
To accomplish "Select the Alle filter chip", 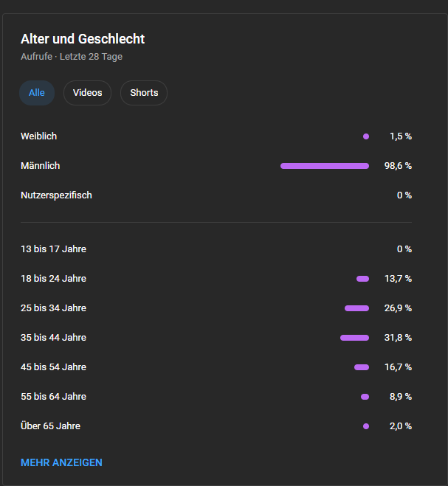I will (x=37, y=93).
